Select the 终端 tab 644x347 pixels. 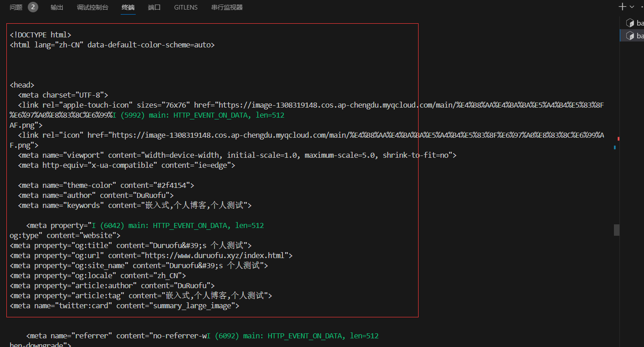128,7
